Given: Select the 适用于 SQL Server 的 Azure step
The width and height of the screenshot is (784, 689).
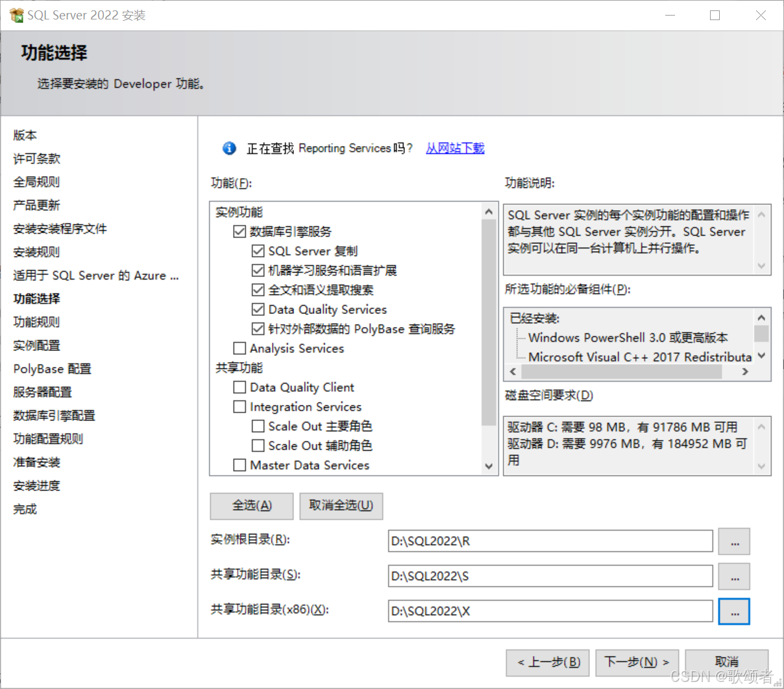Looking at the screenshot, I should [x=96, y=275].
